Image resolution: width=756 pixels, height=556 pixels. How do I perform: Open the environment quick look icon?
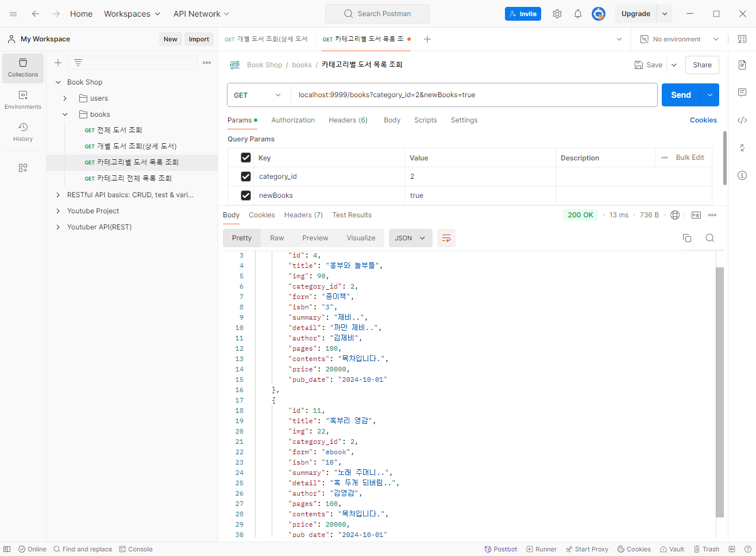[742, 39]
